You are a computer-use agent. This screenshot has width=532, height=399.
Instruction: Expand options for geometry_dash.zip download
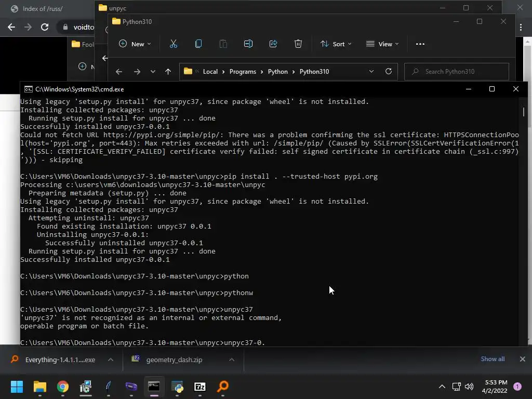tap(232, 360)
